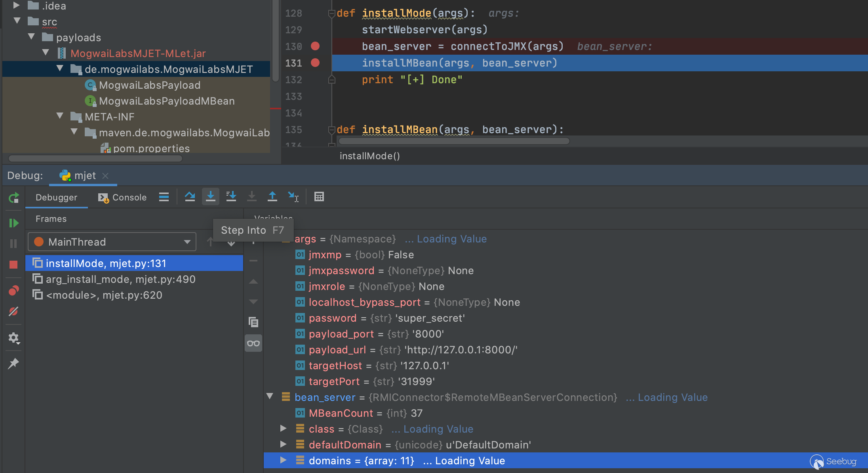The image size is (868, 473).
Task: Click Run to Cursor icon
Action: click(293, 196)
